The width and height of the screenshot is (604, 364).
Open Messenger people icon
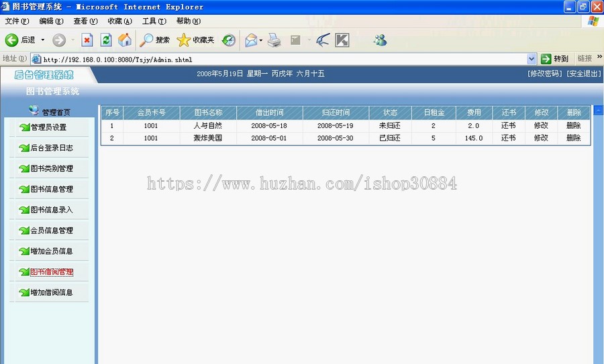[x=380, y=40]
